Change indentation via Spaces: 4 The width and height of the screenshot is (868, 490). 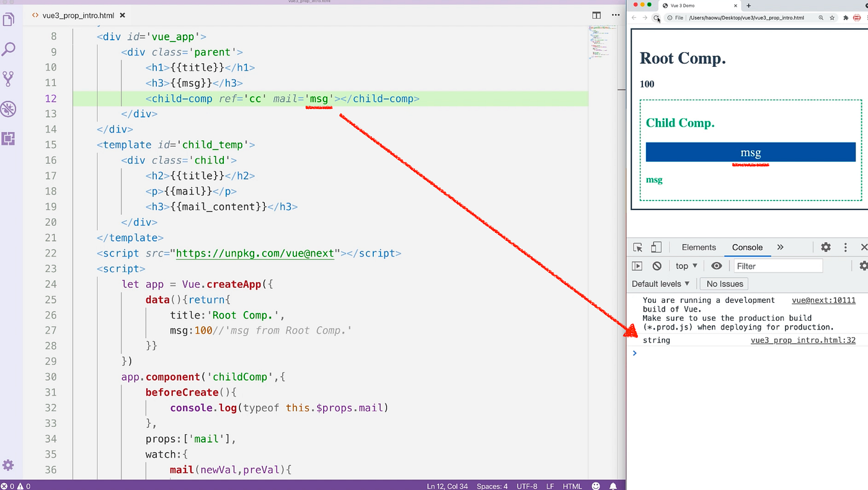point(493,486)
